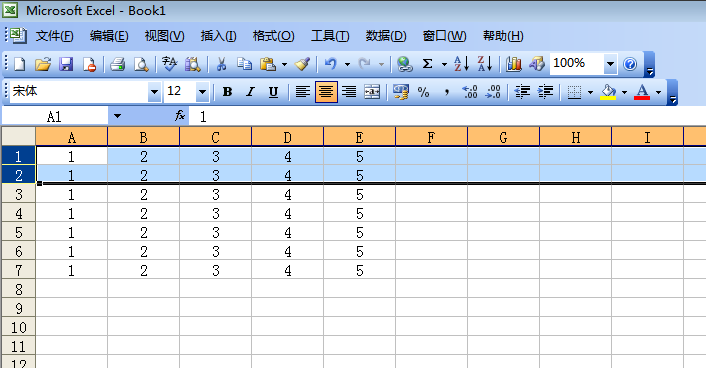This screenshot has width=706, height=368.
Task: Expand the font name dropdown
Action: pos(154,92)
